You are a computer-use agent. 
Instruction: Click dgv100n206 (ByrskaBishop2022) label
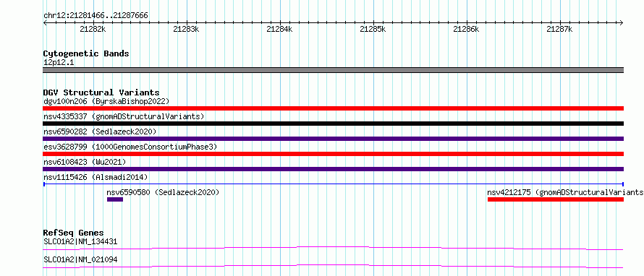click(x=106, y=101)
